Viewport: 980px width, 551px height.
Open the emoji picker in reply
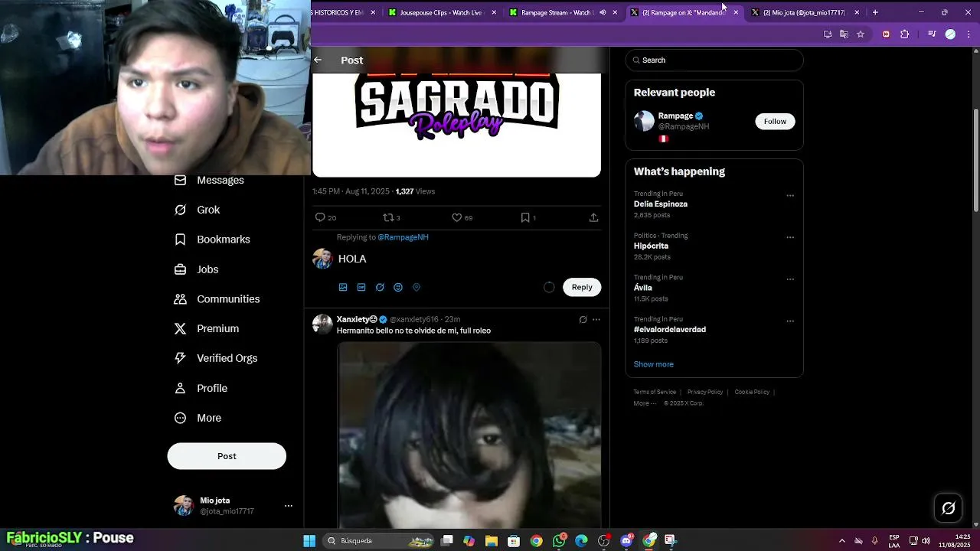tap(398, 287)
